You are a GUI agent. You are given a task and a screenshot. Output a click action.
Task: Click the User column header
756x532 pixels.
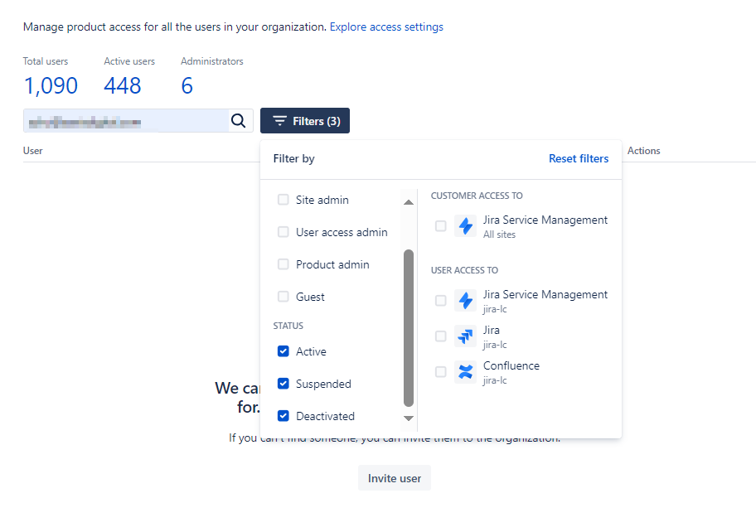pos(32,150)
